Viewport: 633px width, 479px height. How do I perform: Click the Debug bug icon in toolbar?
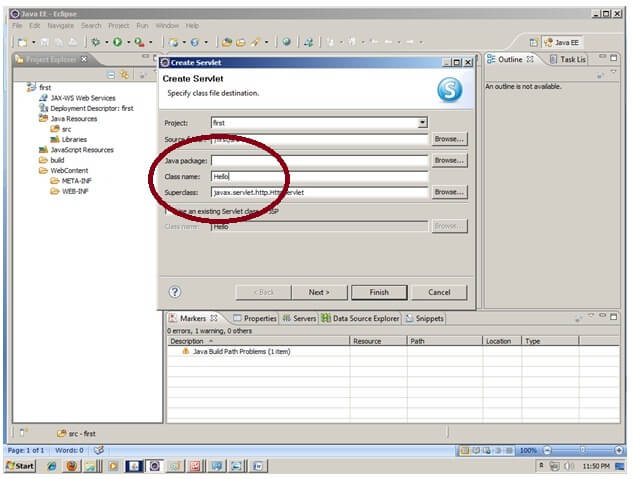(x=96, y=42)
